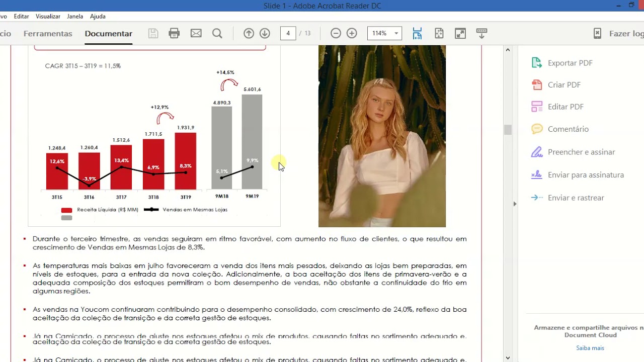Open Enviar e rastrear tool
The width and height of the screenshot is (644, 362).
[568, 198]
